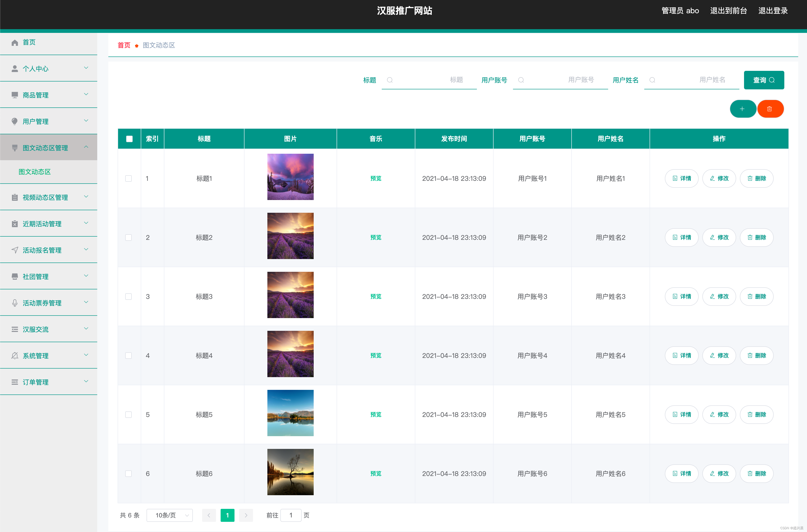Open the 系统管理 menu
The image size is (807, 532).
pos(49,356)
